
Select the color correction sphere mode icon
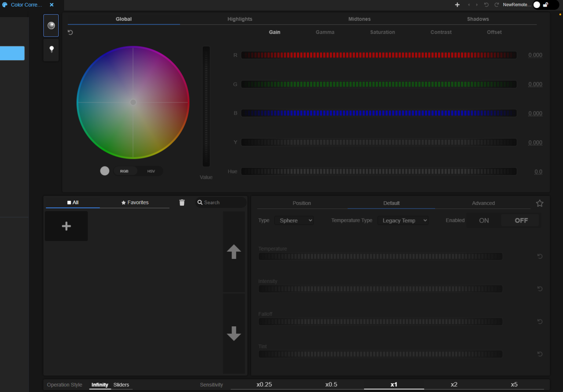click(x=51, y=25)
